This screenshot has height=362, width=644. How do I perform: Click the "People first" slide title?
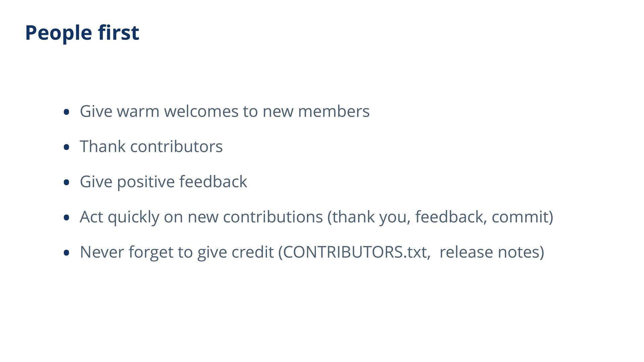pos(82,33)
